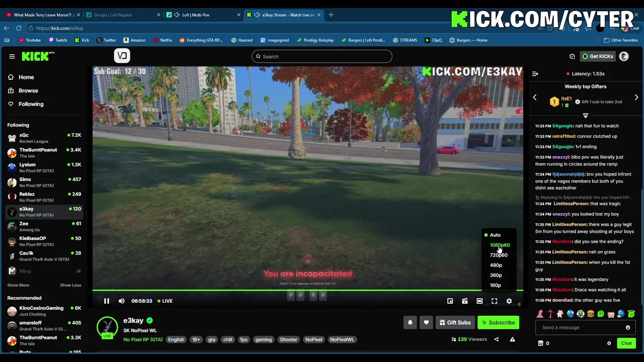
Task: Show previous top gifter
Action: click(x=535, y=98)
